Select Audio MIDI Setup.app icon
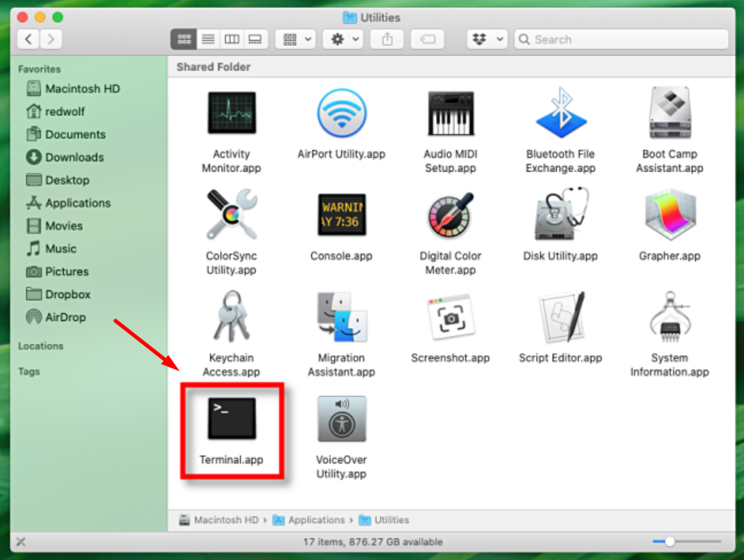Image resolution: width=744 pixels, height=560 pixels. 451,113
